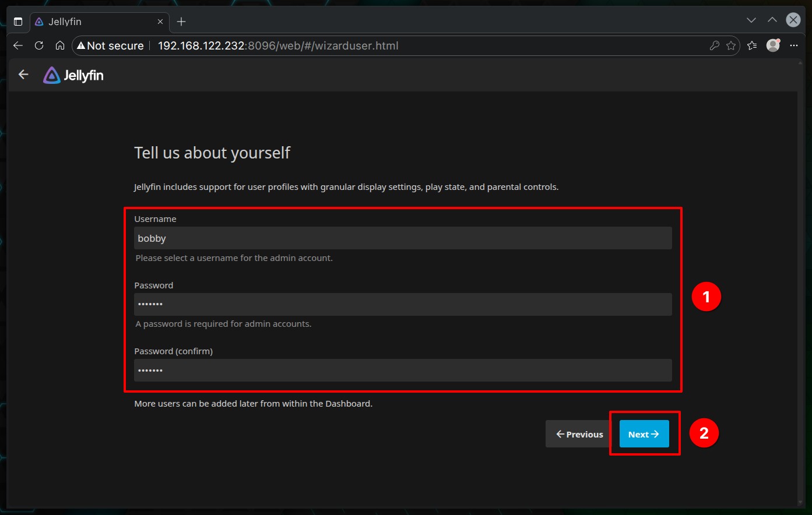Open saved passwords key icon
This screenshot has height=515, width=812.
pos(714,45)
